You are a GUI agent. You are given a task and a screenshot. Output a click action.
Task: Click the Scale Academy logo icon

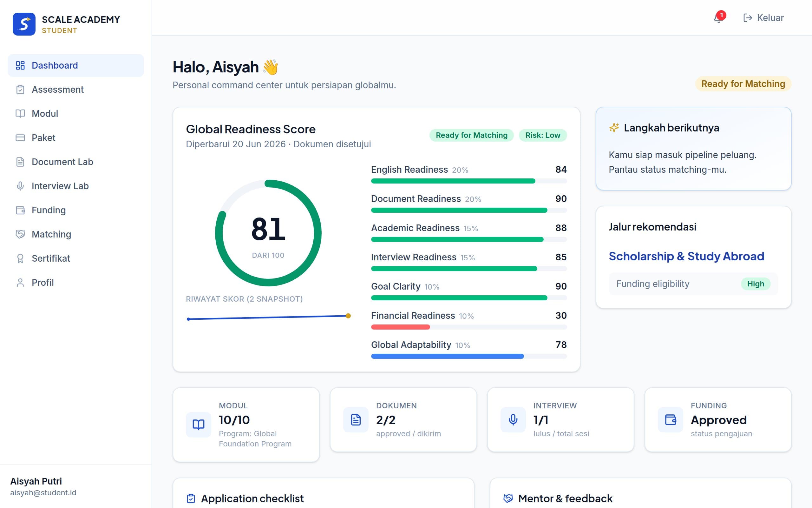click(x=24, y=24)
